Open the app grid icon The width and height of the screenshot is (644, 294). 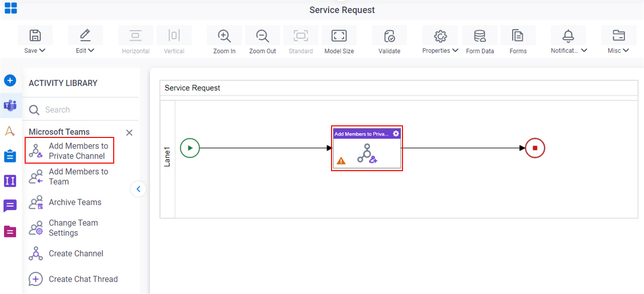point(11,8)
